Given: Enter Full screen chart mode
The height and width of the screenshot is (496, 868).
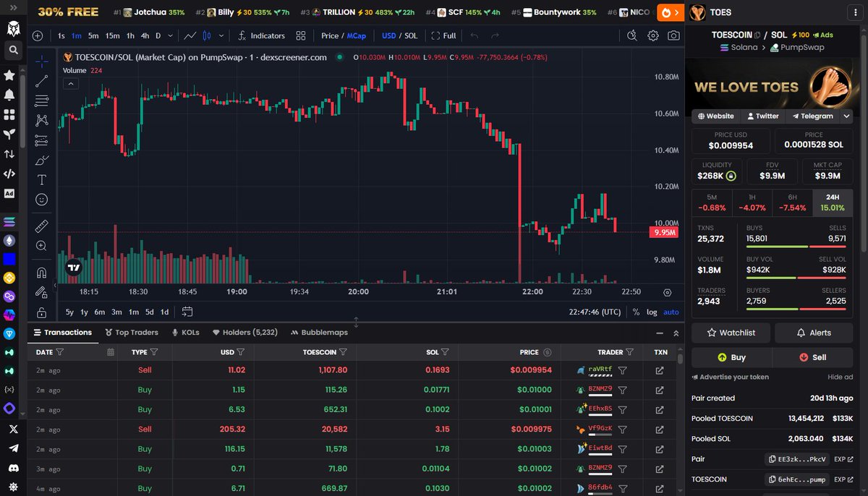Looking at the screenshot, I should point(444,35).
